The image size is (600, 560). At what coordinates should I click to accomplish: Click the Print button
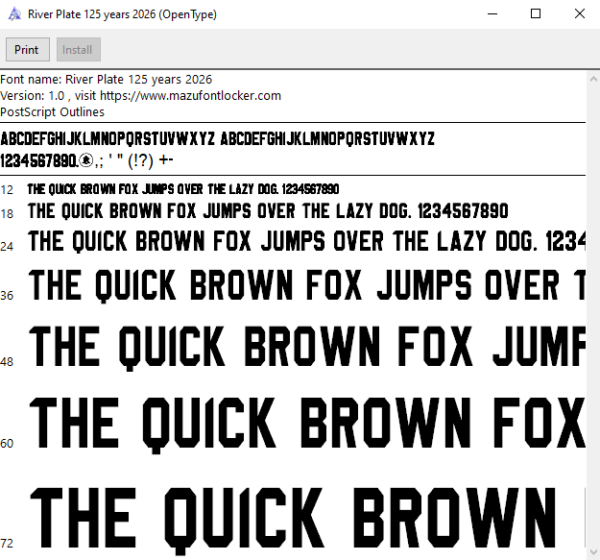tap(28, 49)
